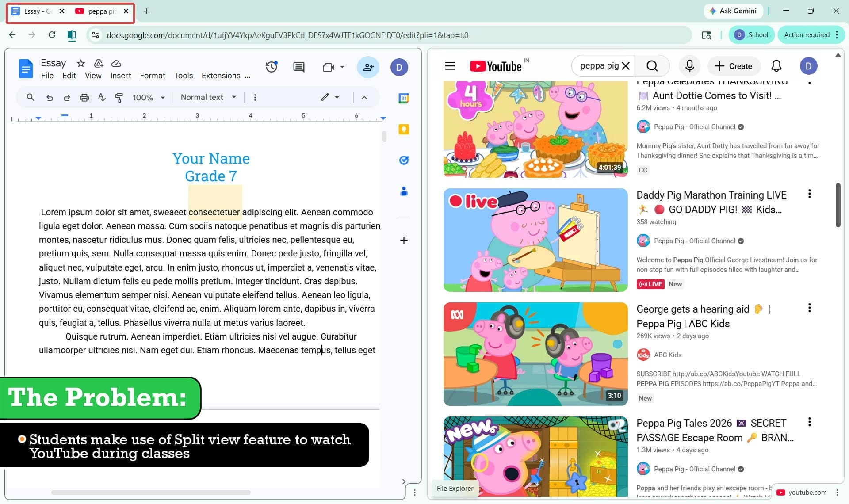This screenshot has height=504, width=849.
Task: Start a video call with camera icon
Action: (328, 67)
